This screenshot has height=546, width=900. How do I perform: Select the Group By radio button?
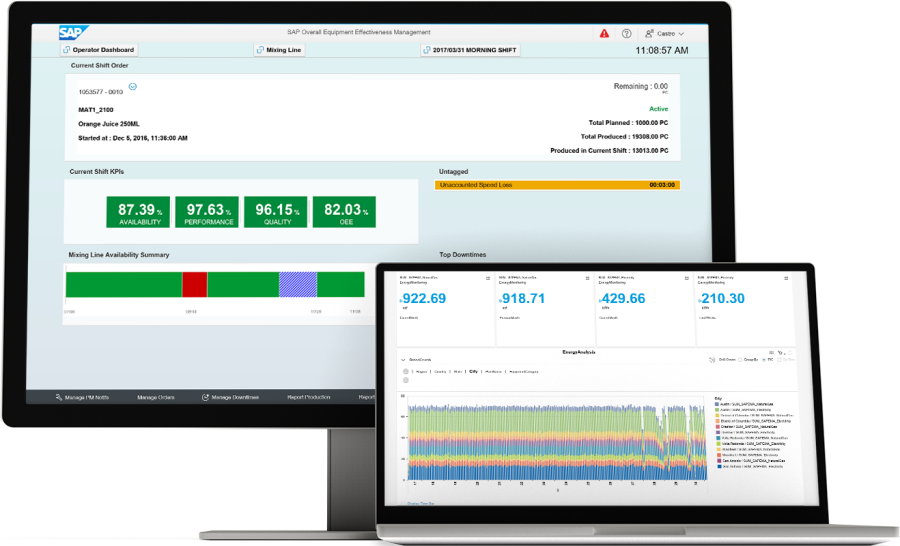[740, 360]
